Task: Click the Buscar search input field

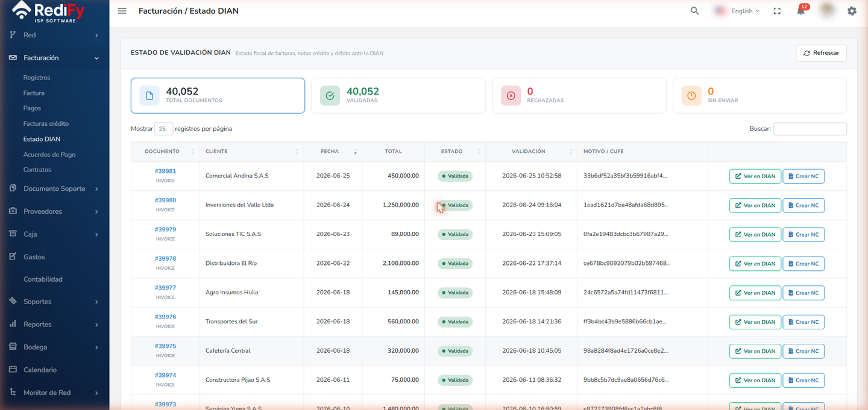Action: (x=810, y=129)
